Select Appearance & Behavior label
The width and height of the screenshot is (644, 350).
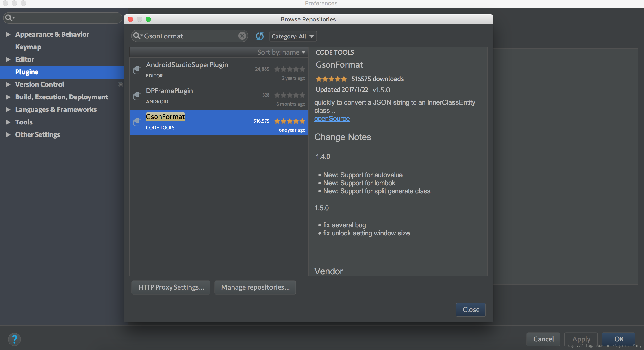[52, 34]
